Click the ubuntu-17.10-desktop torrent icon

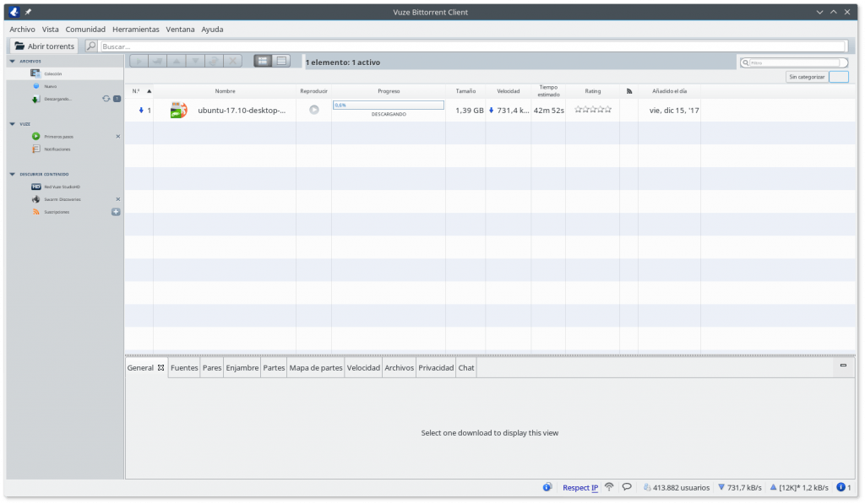pyautogui.click(x=179, y=110)
